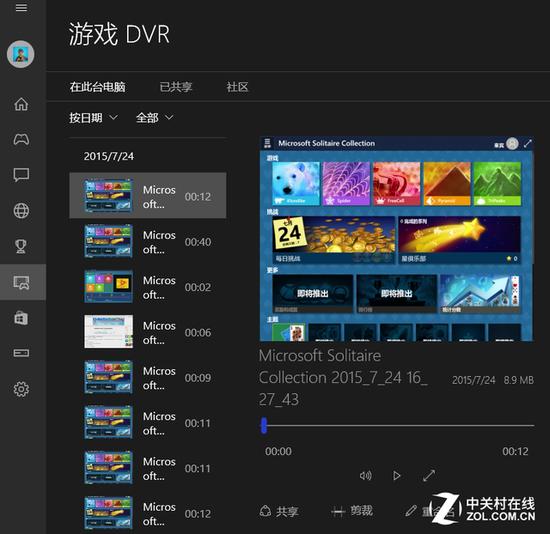This screenshot has width=550, height=534.
Task: Expand the 全部 filter dropdown
Action: coord(154,118)
